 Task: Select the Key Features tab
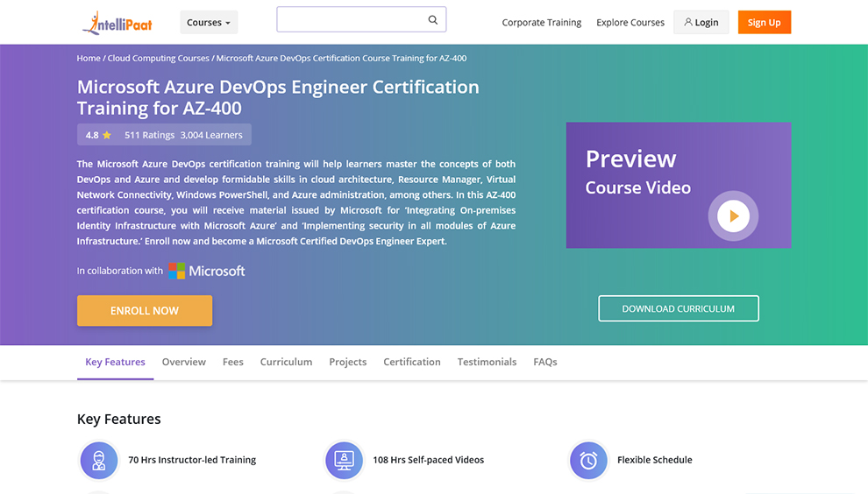(x=115, y=362)
